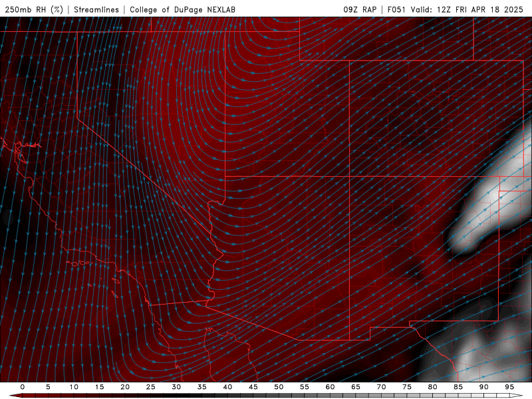Click the colorbar label "30"
532x399 pixels.
click(176, 387)
